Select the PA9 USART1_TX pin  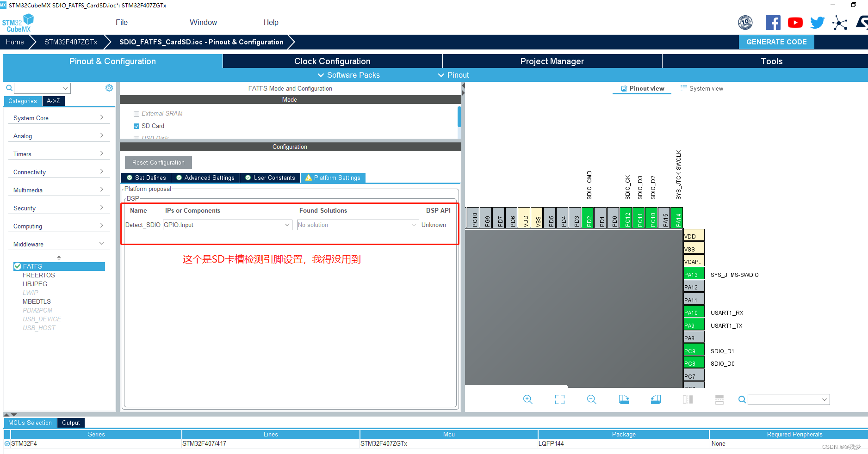pos(694,325)
